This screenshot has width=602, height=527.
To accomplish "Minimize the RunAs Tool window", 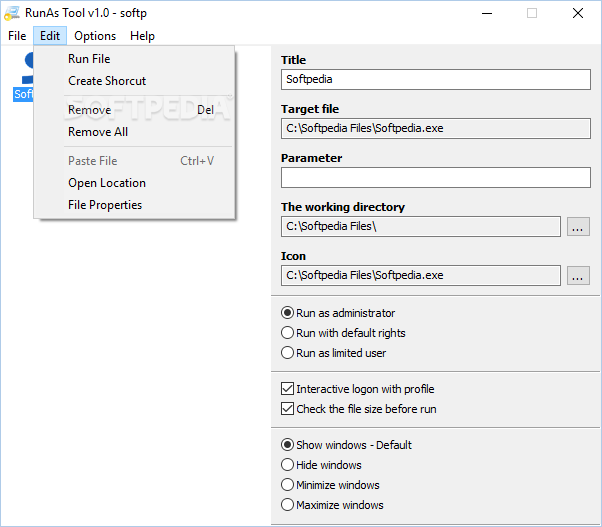I will coord(487,13).
